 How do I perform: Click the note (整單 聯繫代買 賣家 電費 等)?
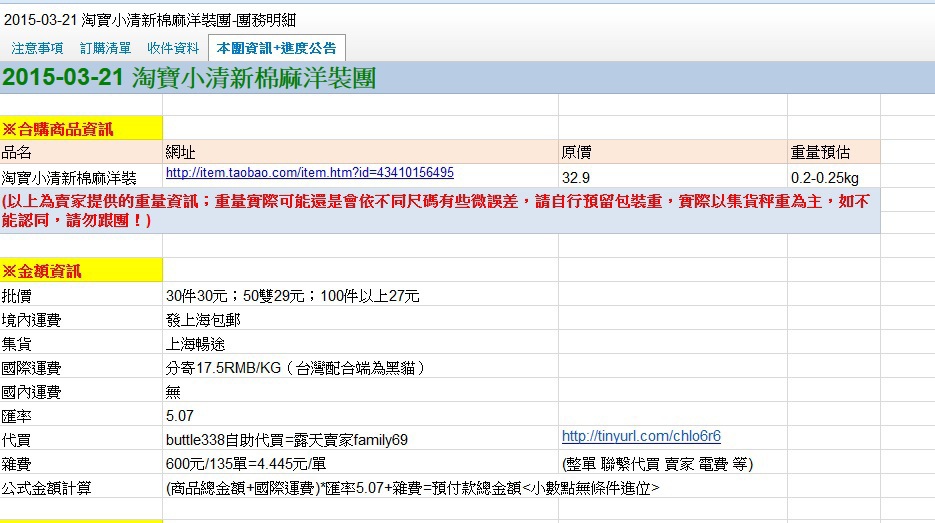(x=657, y=463)
